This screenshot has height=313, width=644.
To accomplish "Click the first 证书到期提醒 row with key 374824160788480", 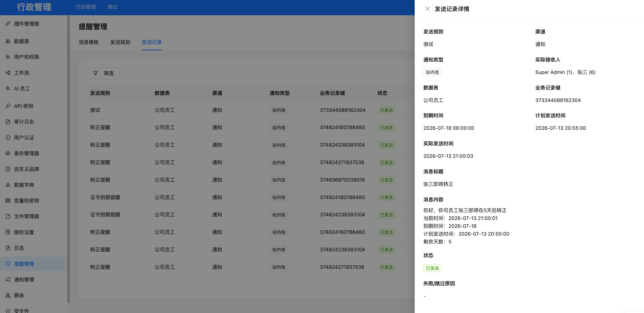I will pyautogui.click(x=251, y=197).
